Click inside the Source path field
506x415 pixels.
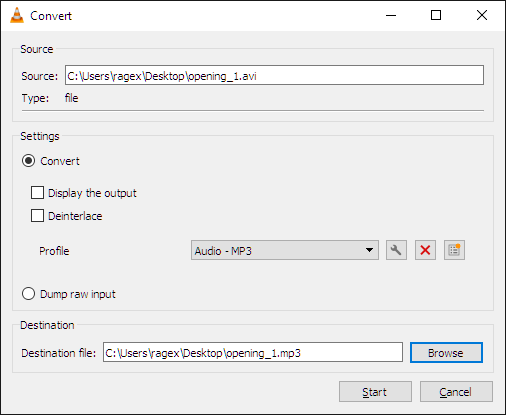[x=274, y=75]
